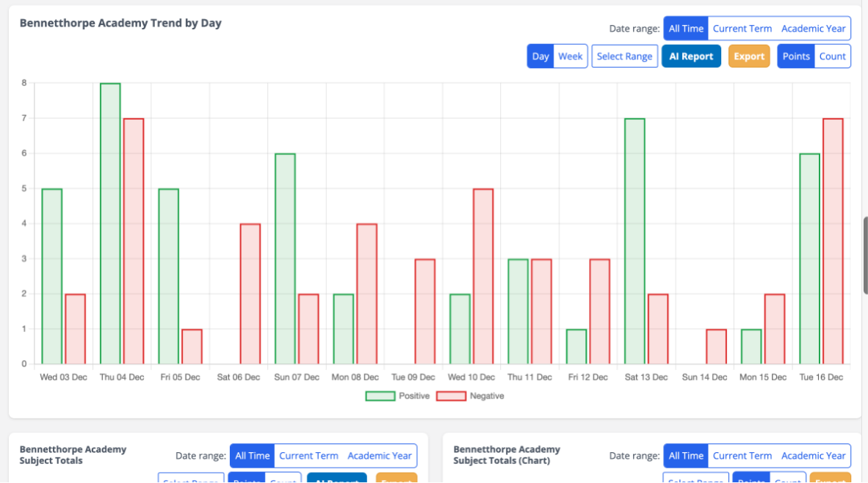Click the Tue 09 Dec negative bar
Viewport: 868px width, 483px height.
click(x=424, y=311)
